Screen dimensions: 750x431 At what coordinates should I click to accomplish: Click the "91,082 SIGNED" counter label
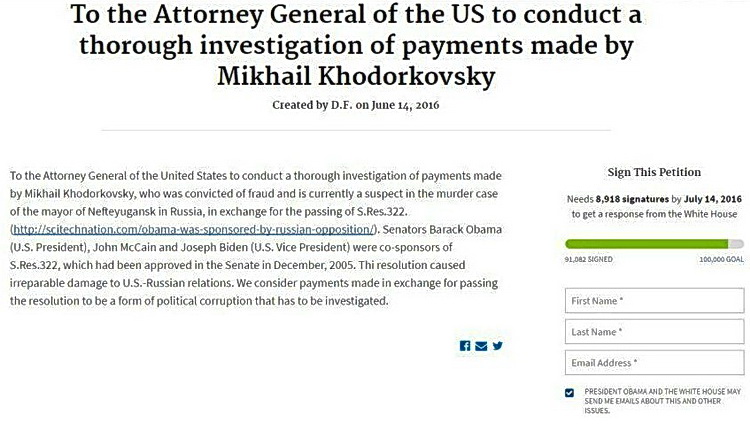[x=588, y=259]
